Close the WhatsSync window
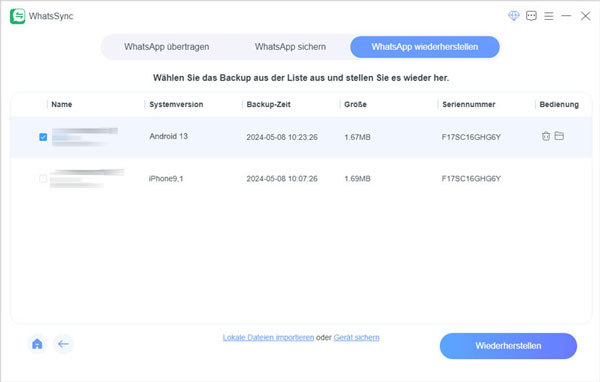Image resolution: width=600 pixels, height=382 pixels. [585, 16]
